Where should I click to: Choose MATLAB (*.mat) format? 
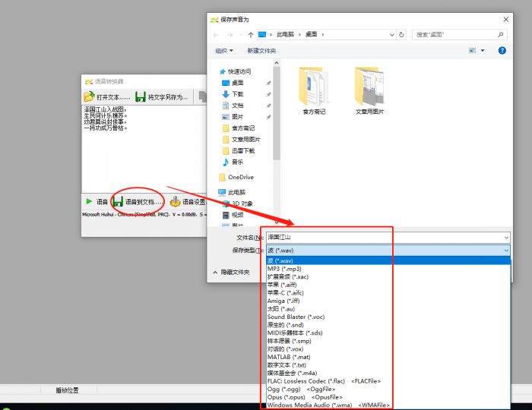coord(388,357)
